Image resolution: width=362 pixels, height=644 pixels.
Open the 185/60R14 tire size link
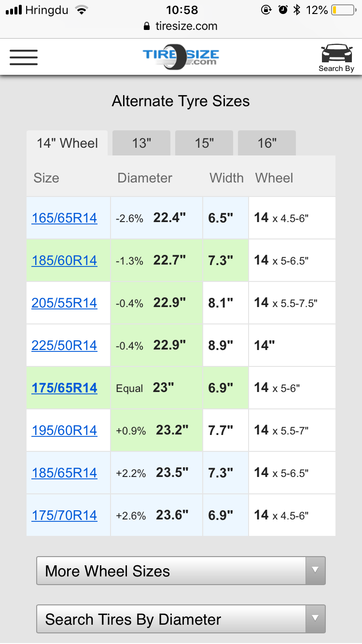(x=64, y=261)
